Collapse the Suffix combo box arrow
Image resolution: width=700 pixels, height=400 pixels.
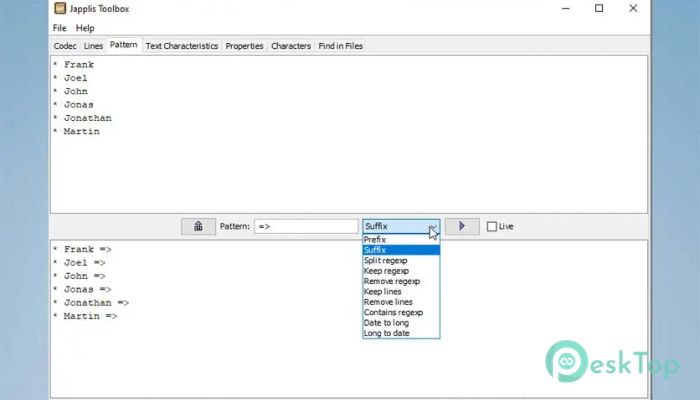433,226
